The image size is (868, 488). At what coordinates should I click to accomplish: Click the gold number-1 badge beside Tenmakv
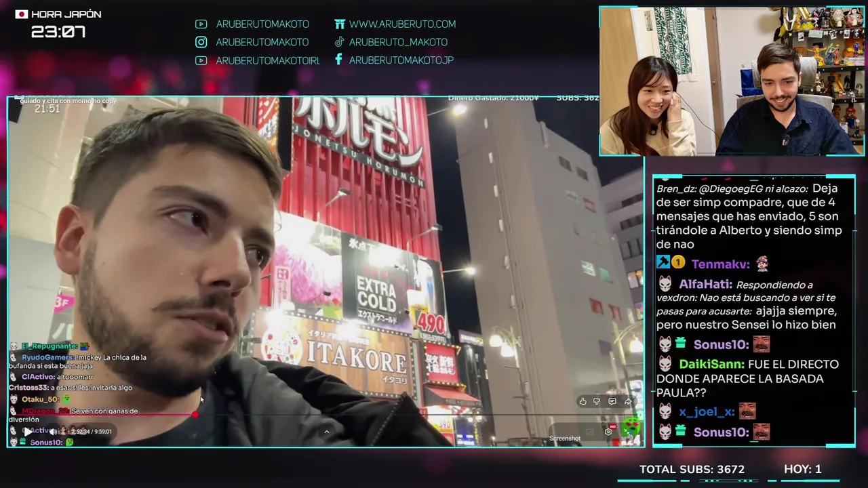point(678,263)
